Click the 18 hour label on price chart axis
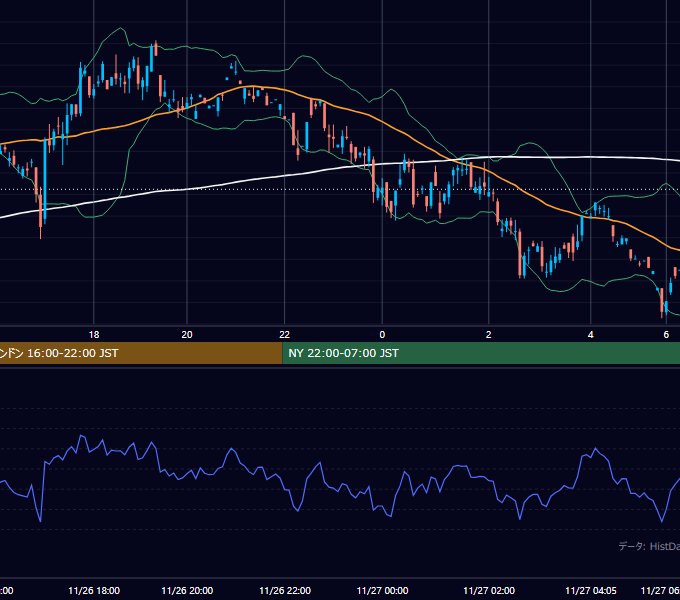 (94, 335)
